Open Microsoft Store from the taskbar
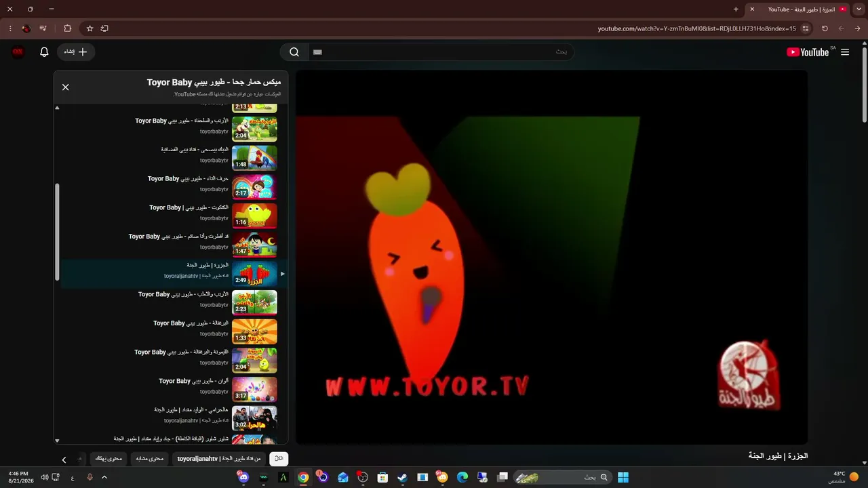 click(x=382, y=477)
